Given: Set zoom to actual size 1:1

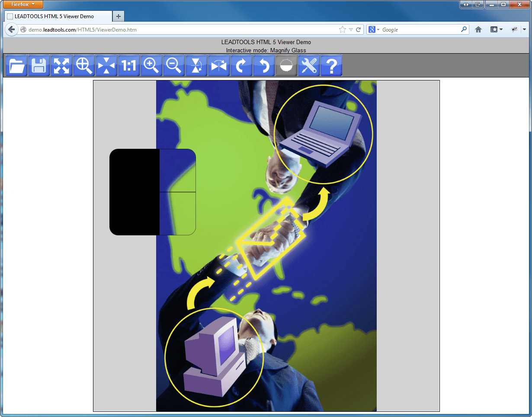Looking at the screenshot, I should [129, 66].
